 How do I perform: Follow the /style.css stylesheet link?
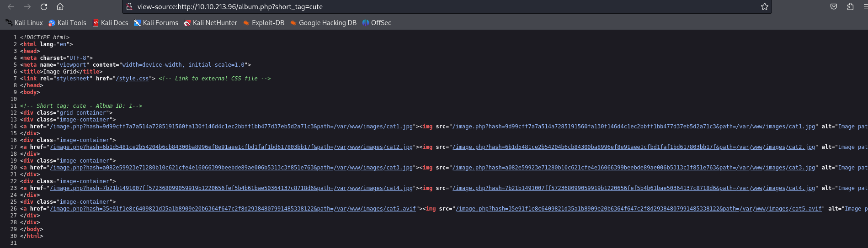tap(133, 79)
